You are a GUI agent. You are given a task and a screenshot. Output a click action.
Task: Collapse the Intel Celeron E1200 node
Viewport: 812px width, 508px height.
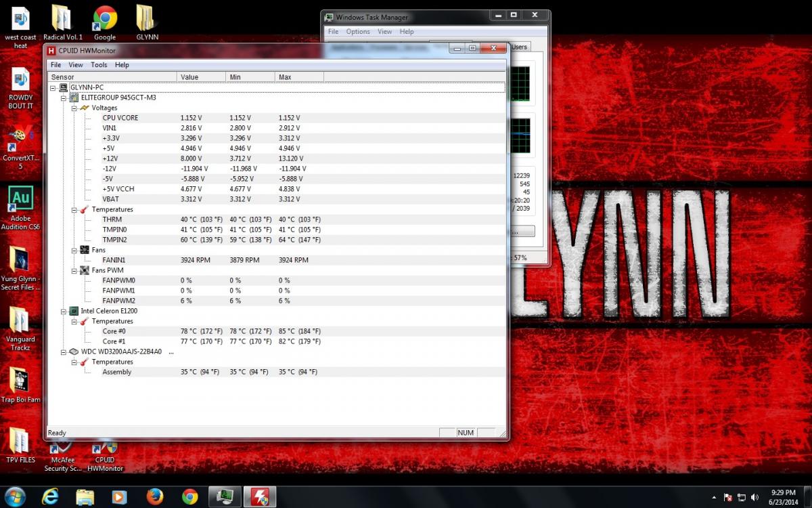click(64, 311)
